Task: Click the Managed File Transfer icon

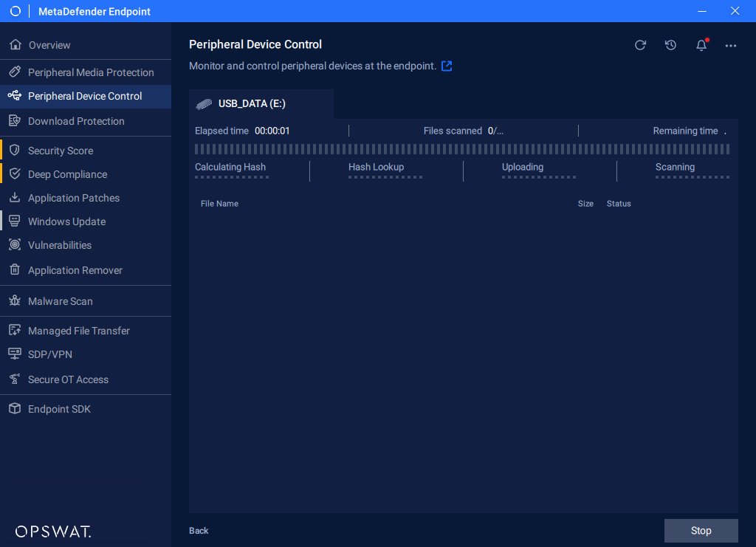Action: coord(15,331)
